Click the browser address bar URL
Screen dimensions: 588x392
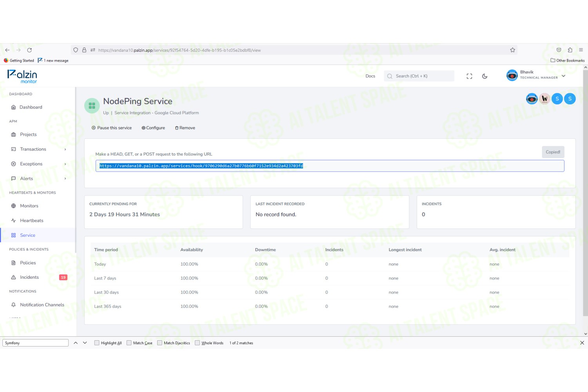click(x=180, y=50)
